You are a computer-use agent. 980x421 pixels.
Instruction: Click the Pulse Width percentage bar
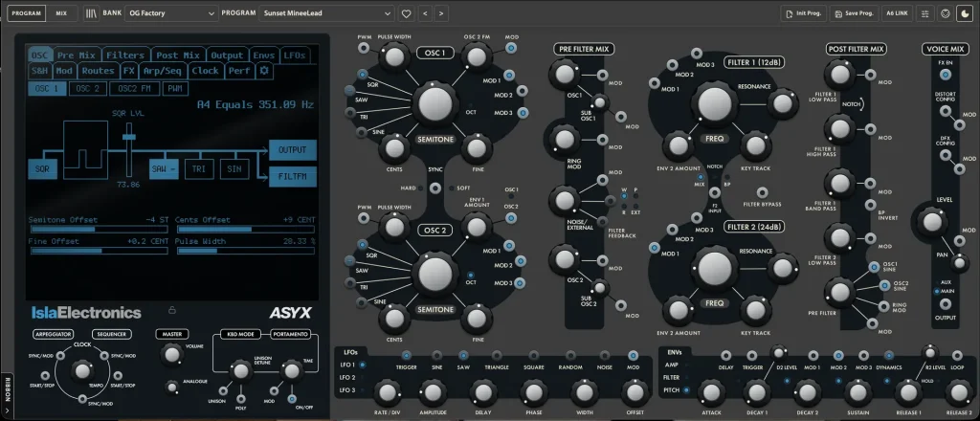tap(245, 251)
